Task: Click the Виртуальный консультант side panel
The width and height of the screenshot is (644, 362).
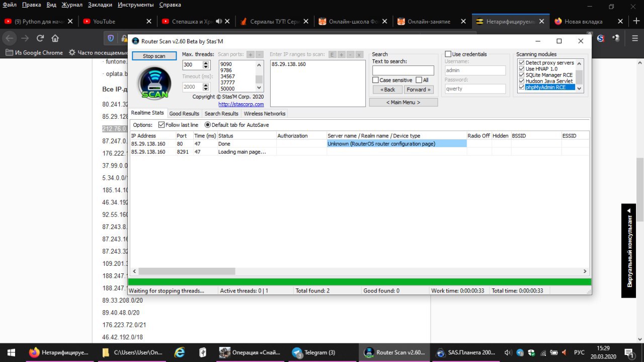Action: [629, 251]
